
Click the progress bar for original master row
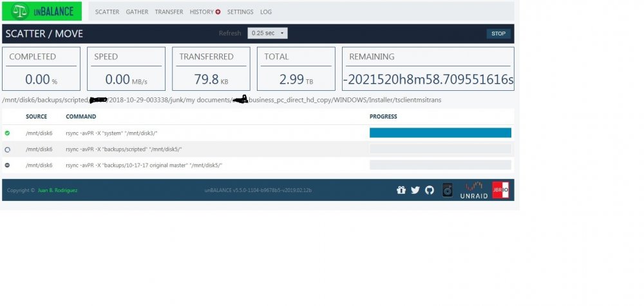[440, 165]
